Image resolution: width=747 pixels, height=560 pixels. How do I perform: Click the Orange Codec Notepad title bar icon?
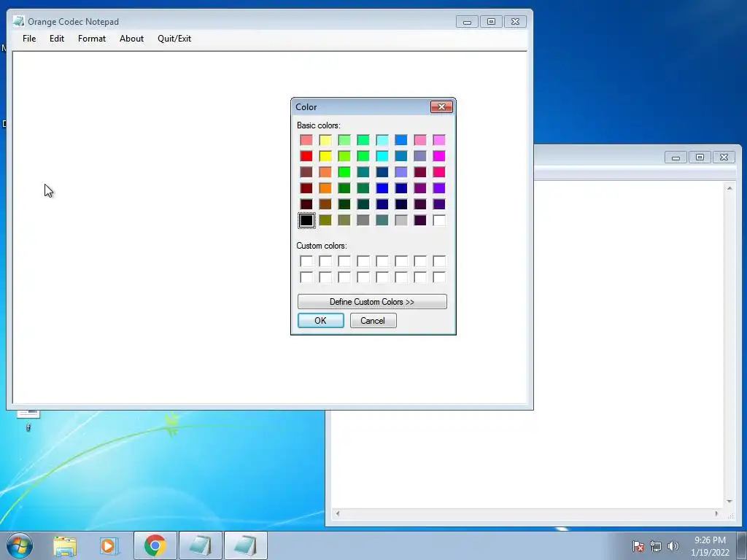pos(18,21)
